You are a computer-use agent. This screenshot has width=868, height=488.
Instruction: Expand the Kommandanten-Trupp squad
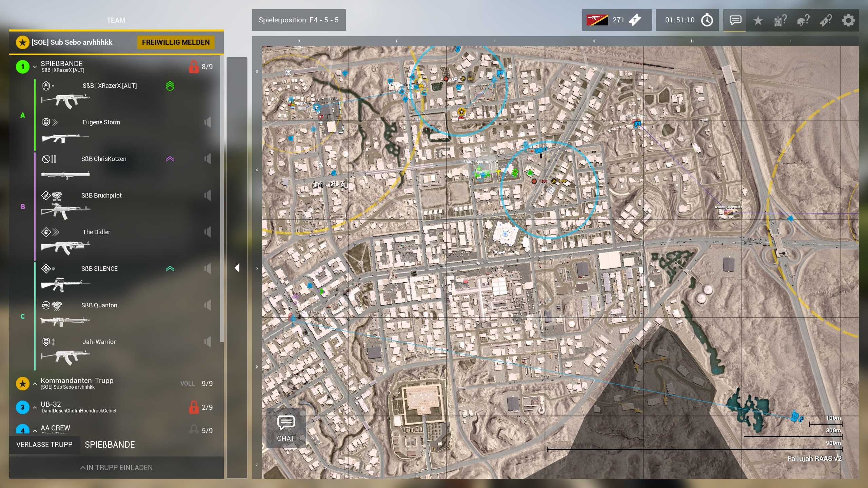pos(35,384)
